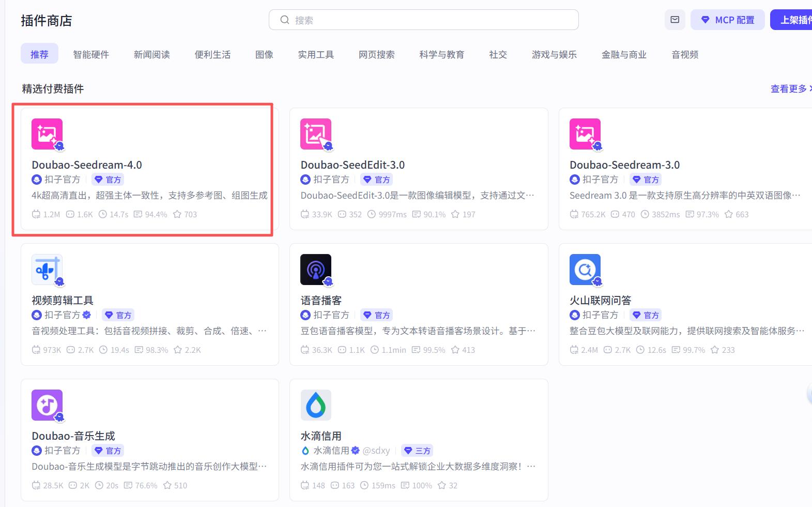This screenshot has height=507, width=812.
Task: Click the MCP 配置 button
Action: coord(728,20)
